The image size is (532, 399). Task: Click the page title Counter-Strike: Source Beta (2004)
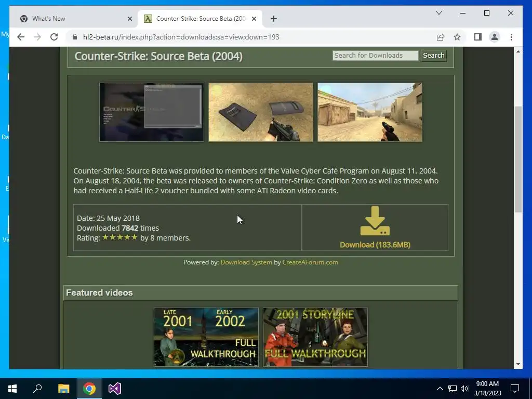(158, 56)
